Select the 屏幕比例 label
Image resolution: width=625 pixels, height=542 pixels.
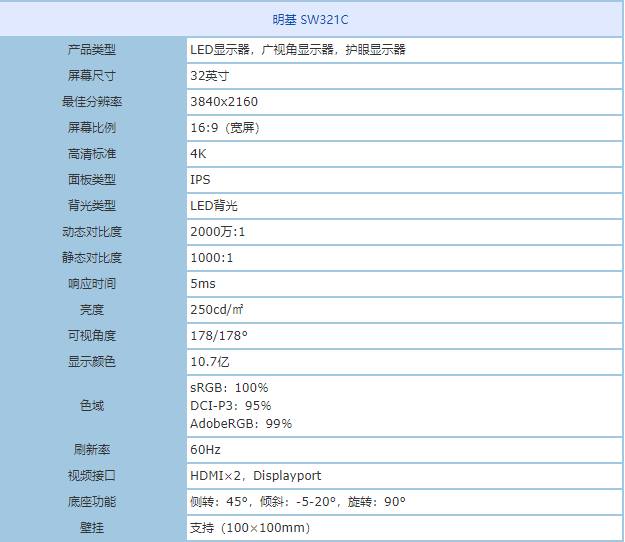pyautogui.click(x=92, y=128)
